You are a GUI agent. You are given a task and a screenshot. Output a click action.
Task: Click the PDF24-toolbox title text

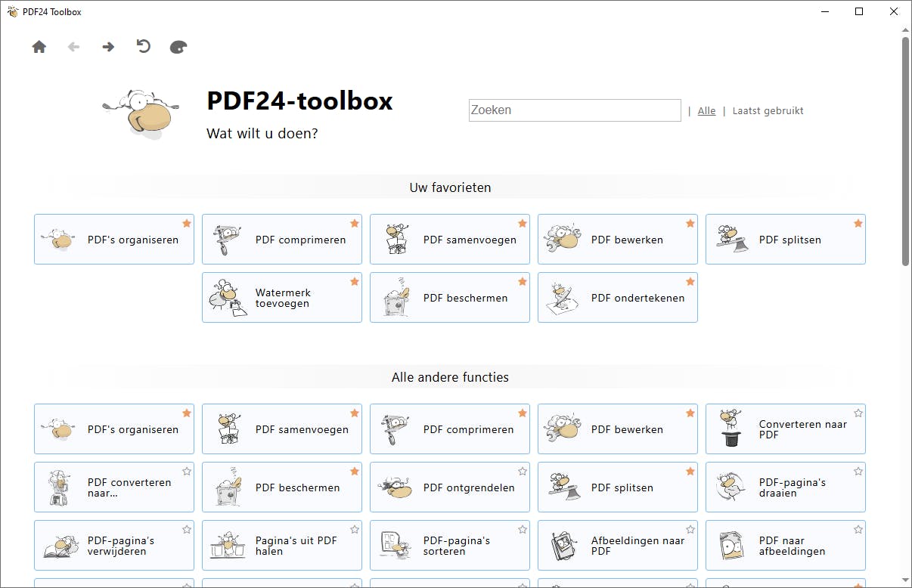coord(299,101)
